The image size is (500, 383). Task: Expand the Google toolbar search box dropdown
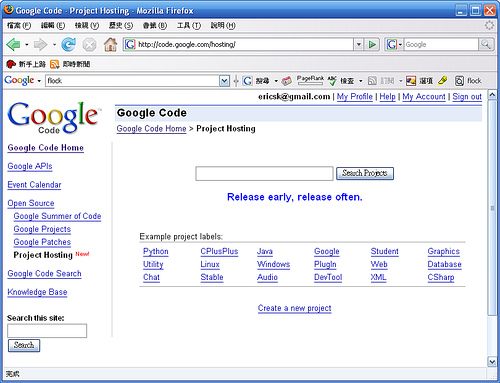224,81
